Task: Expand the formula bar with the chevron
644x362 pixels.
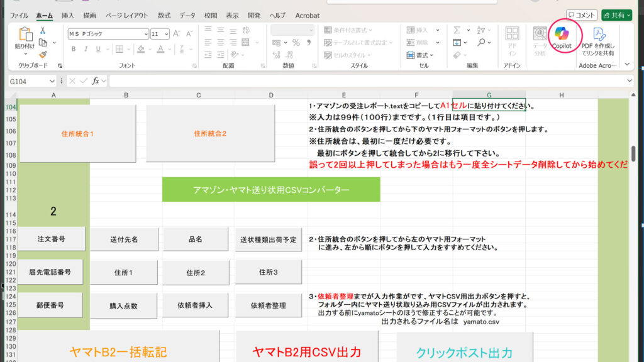Action: tap(630, 81)
